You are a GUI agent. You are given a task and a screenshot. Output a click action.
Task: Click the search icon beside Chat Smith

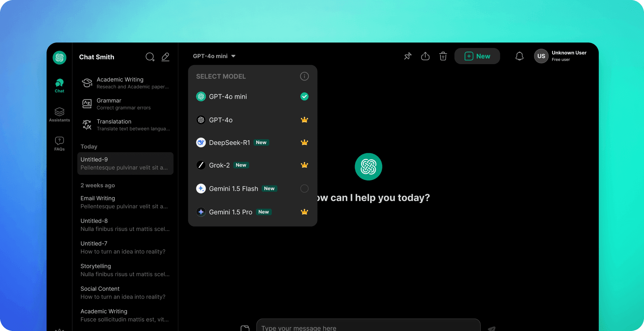pyautogui.click(x=150, y=57)
